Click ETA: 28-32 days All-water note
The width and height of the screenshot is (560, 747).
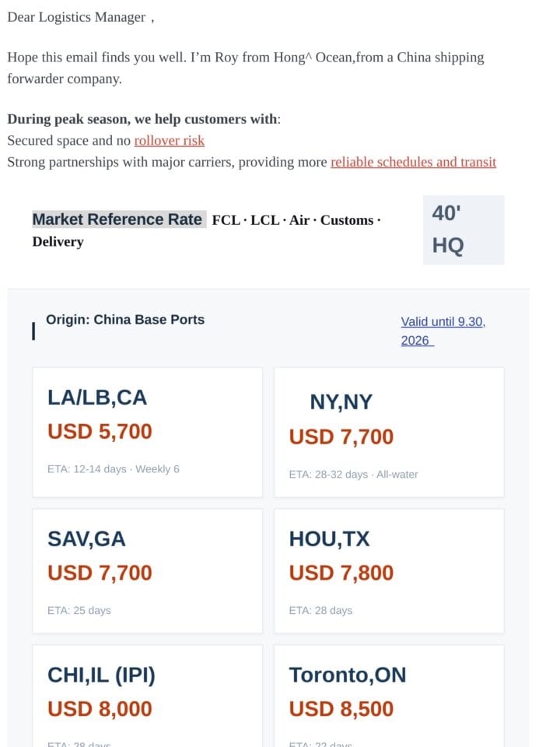[x=353, y=475]
